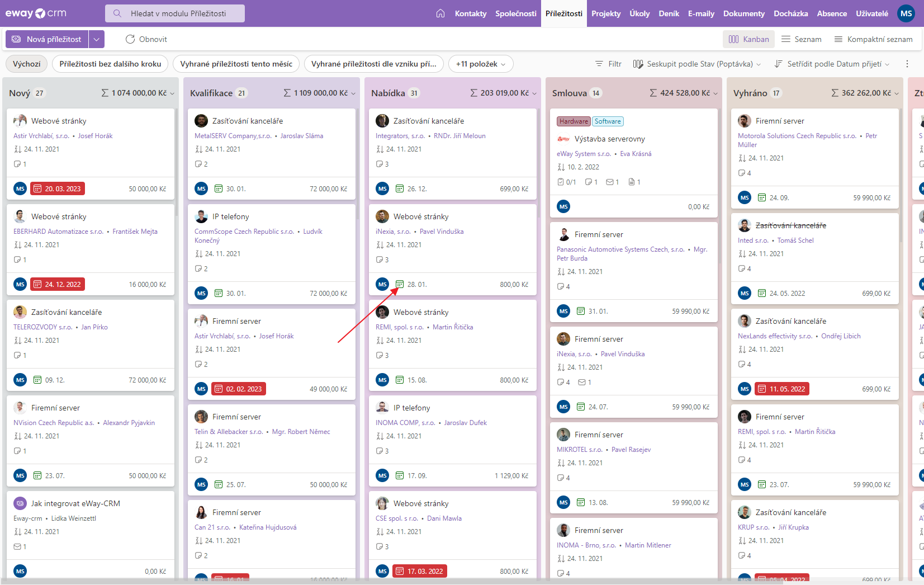924x585 pixels.
Task: Click overdue red date 20. 03. 2023
Action: (x=58, y=188)
